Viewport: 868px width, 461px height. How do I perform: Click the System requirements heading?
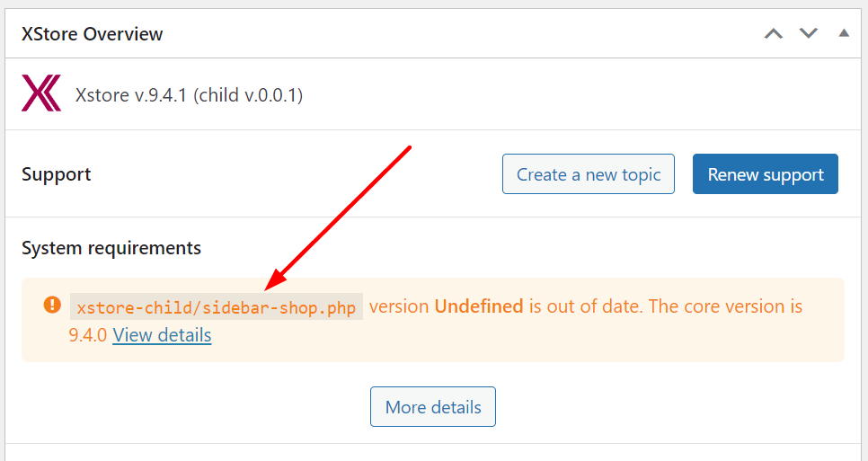click(111, 248)
